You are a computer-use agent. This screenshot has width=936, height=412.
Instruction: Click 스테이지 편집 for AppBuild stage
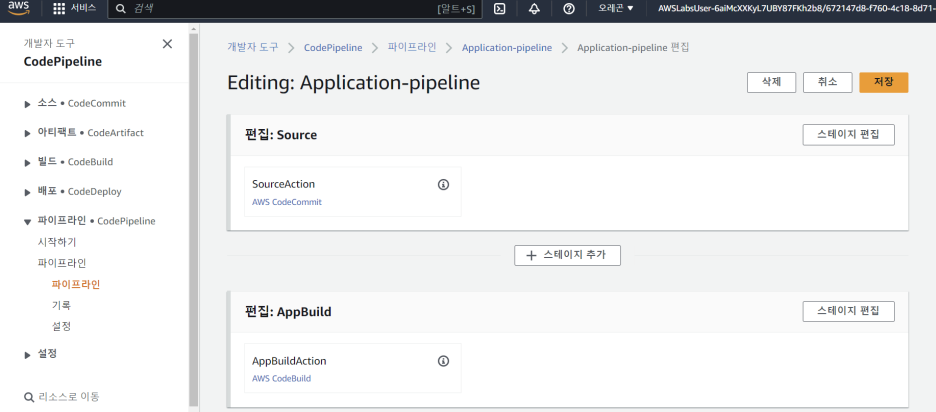coord(848,312)
